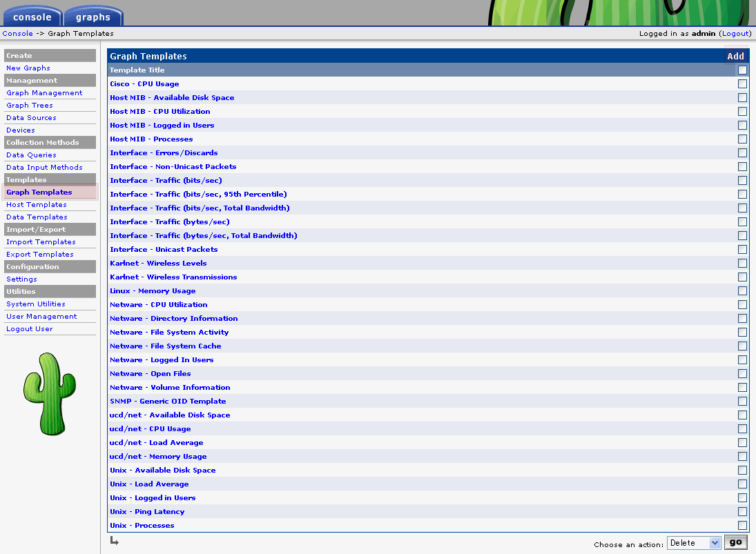Open the console tab
This screenshot has width=756, height=554.
pos(32,17)
